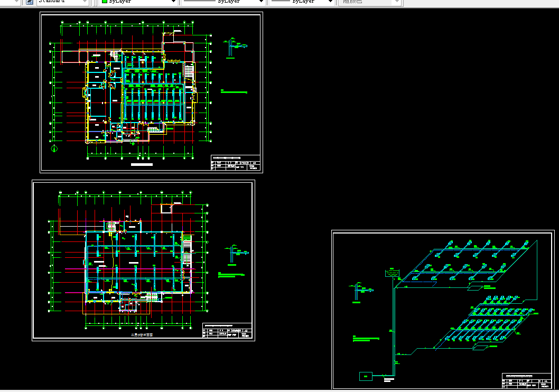Select the green notes text beside second-floor plan

coord(231,274)
